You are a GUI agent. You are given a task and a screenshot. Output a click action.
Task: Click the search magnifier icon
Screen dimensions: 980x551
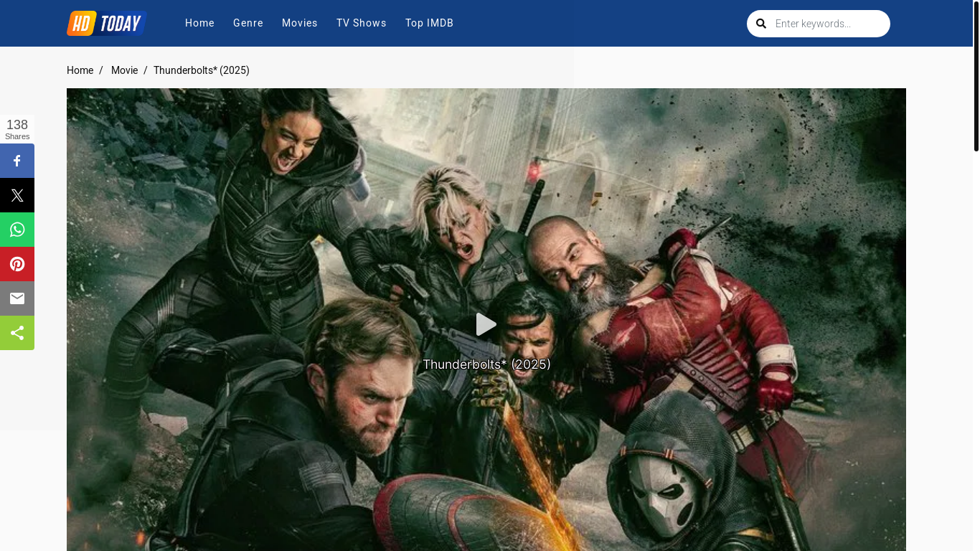(x=761, y=24)
